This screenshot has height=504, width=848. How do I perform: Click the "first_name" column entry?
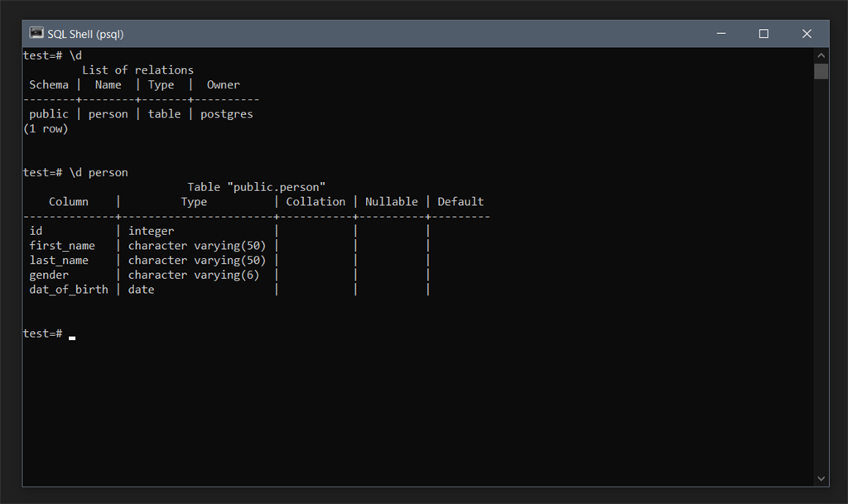pos(62,246)
